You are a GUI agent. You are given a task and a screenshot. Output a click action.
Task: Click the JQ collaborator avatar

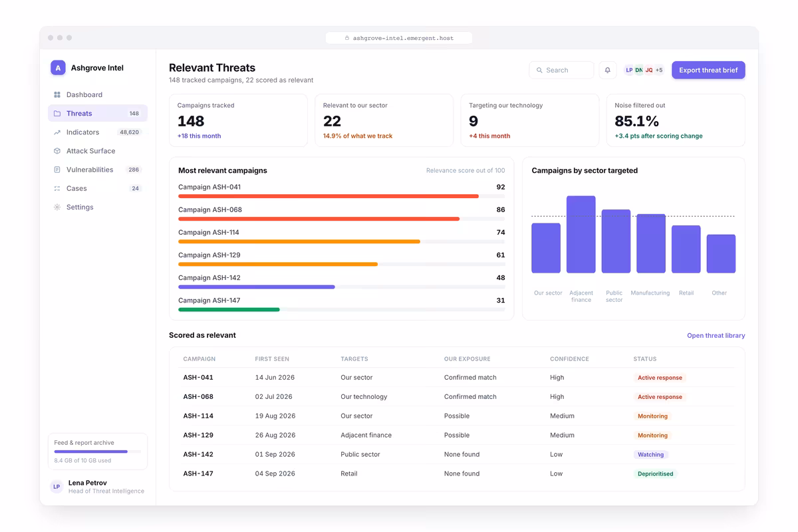coord(649,70)
